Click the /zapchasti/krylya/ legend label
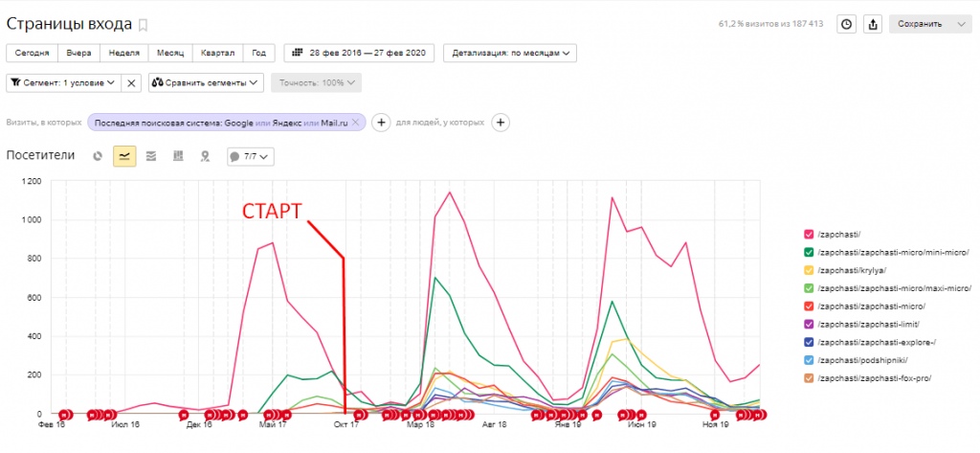The width and height of the screenshot is (980, 453). coord(851,270)
